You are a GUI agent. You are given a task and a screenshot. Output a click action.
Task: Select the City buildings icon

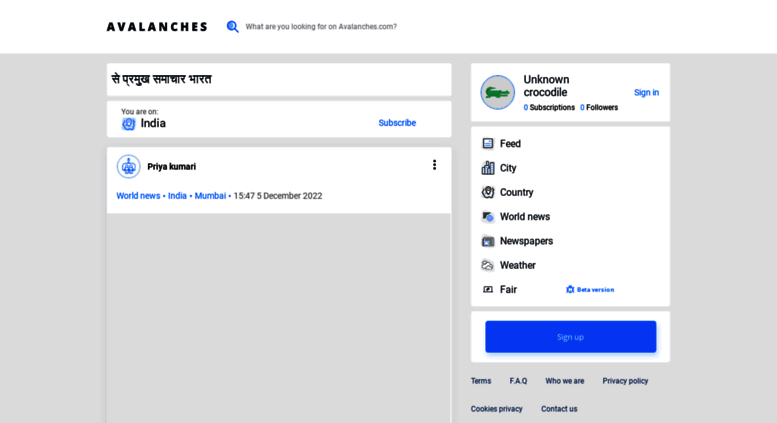pyautogui.click(x=488, y=168)
